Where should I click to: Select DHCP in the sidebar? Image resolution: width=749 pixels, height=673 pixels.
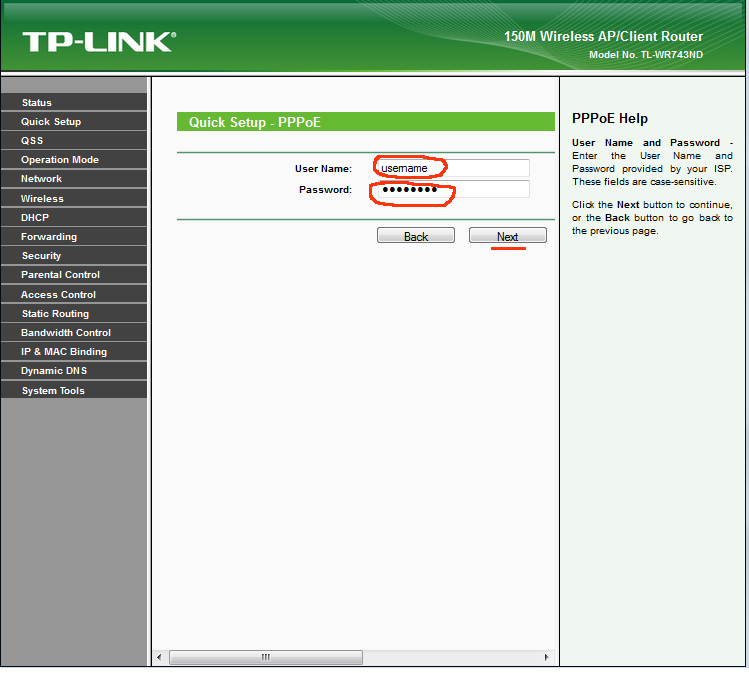tap(74, 217)
